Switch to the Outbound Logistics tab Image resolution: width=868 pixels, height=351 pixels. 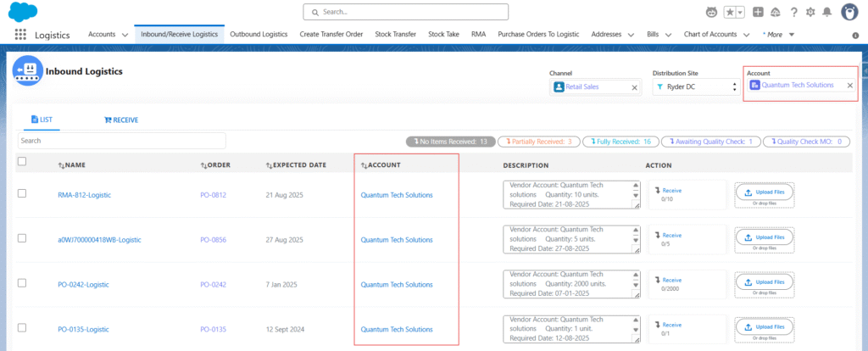[x=259, y=35]
